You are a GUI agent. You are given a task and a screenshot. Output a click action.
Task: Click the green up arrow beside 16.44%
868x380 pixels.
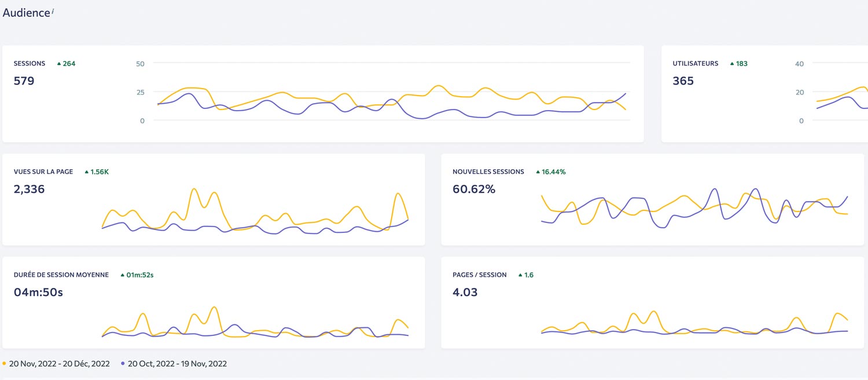pos(538,172)
